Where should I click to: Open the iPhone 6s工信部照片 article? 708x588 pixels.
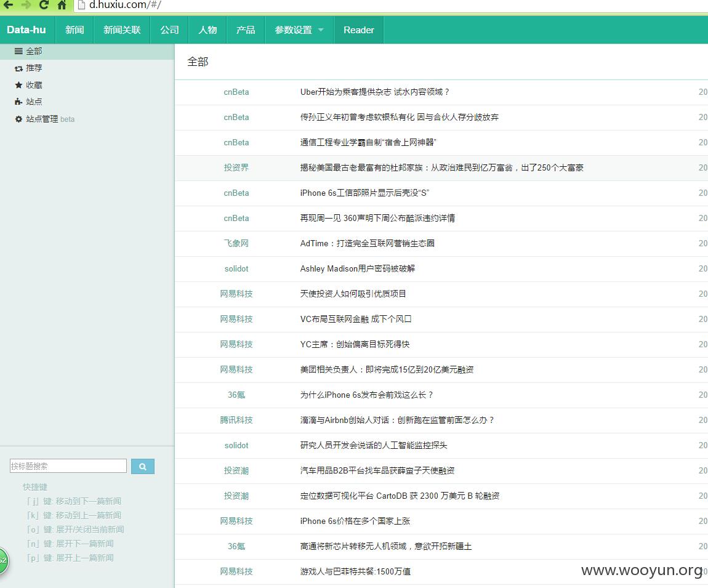[x=364, y=193]
